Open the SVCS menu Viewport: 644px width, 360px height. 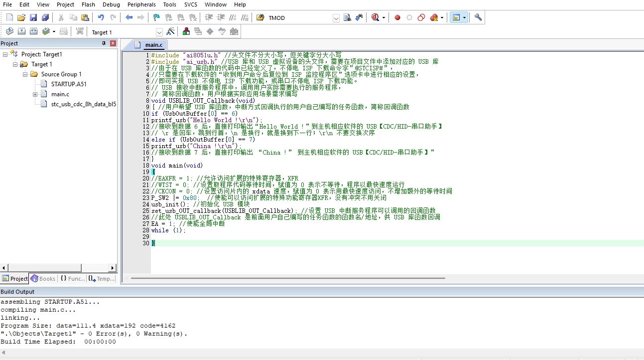[x=191, y=4]
